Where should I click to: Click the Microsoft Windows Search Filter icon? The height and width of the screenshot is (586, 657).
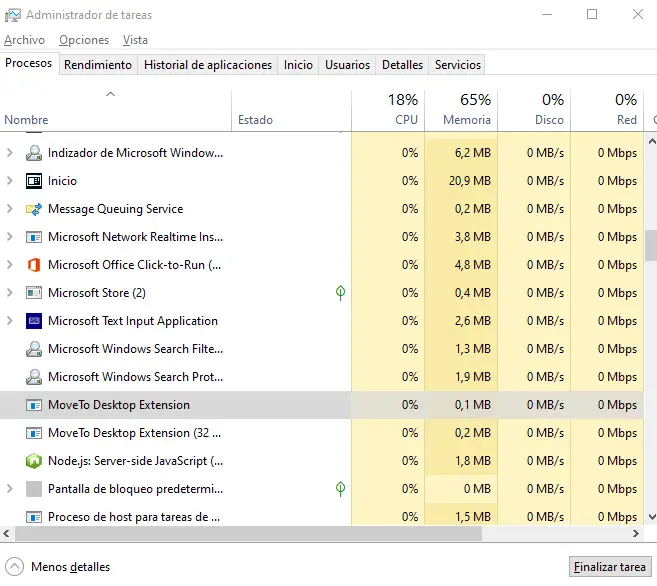[x=33, y=349]
